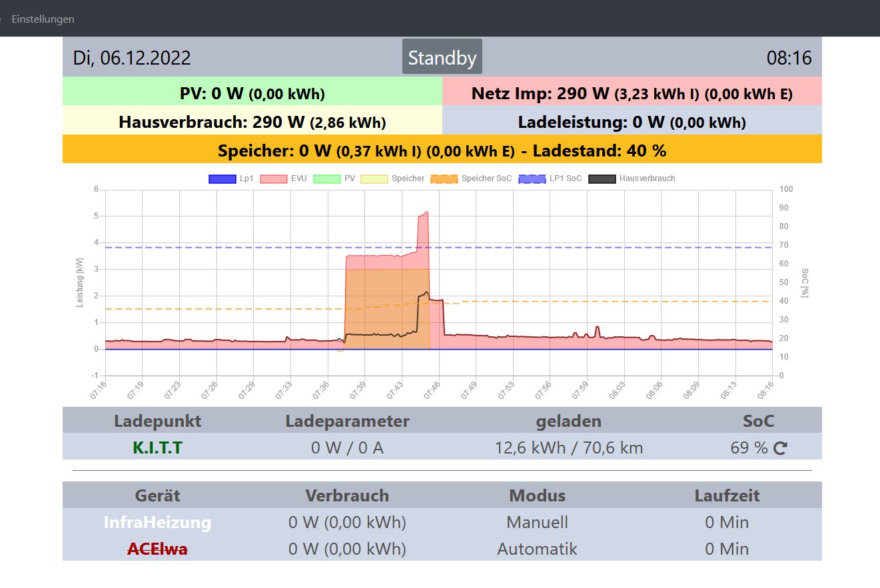Open the Speicher Ladestand bar
The width and height of the screenshot is (880, 588).
[x=442, y=150]
